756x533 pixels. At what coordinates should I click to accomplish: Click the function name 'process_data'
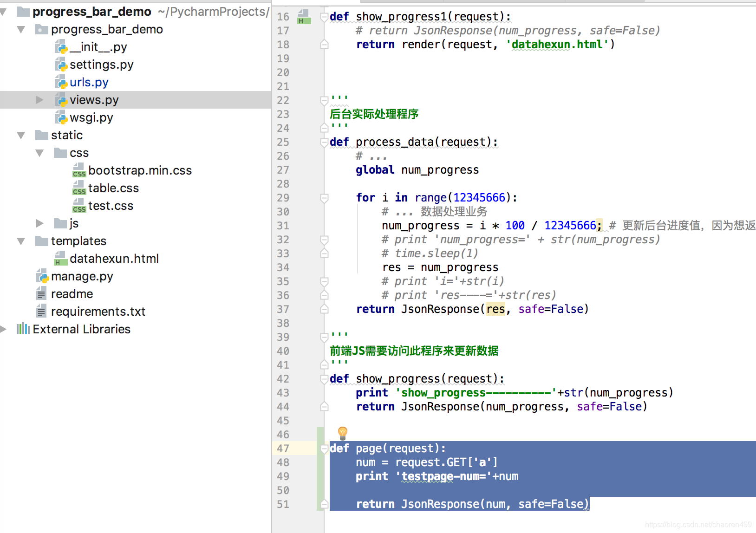(394, 142)
